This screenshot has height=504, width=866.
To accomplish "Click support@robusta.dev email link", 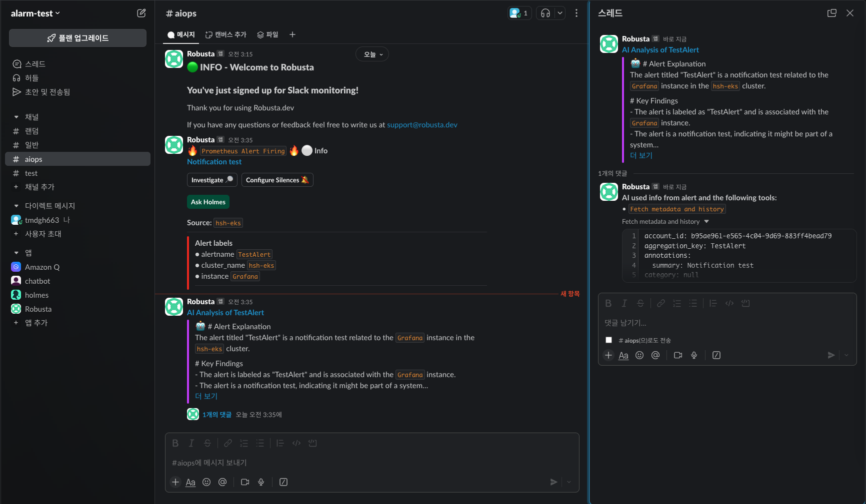I will tap(422, 125).
